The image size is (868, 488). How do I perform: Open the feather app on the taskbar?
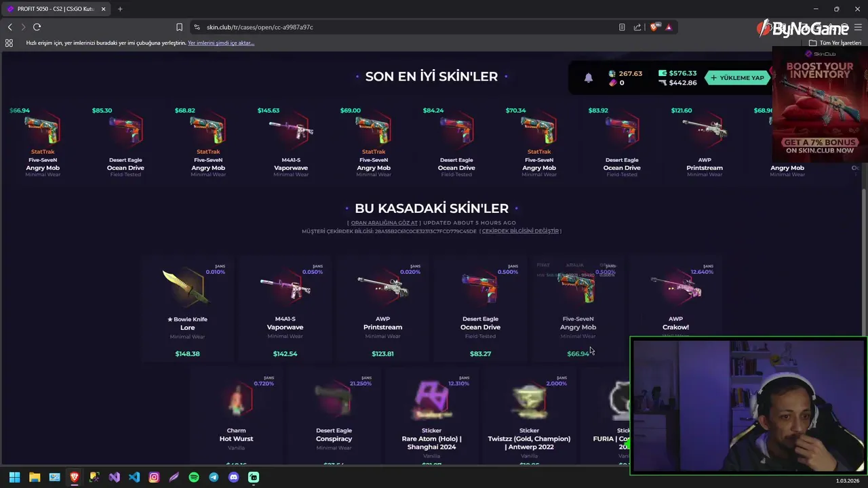pos(174,477)
